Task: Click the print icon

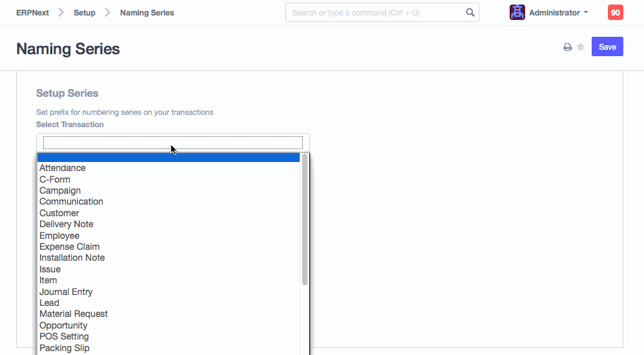Action: click(567, 47)
